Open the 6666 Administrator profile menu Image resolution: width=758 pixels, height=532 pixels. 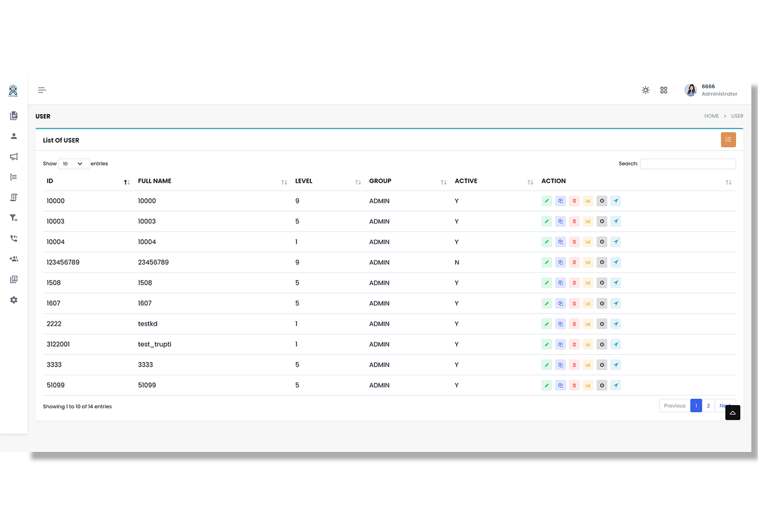[x=711, y=90]
